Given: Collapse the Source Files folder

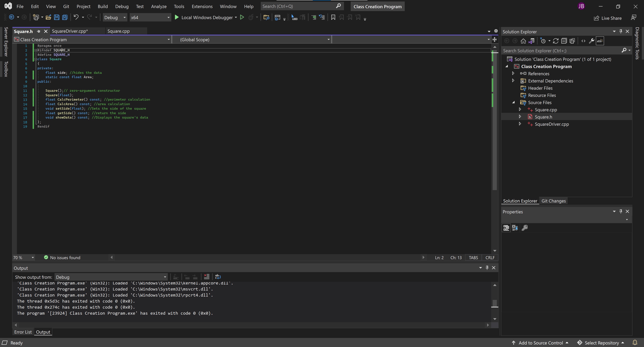Looking at the screenshot, I should click(513, 102).
